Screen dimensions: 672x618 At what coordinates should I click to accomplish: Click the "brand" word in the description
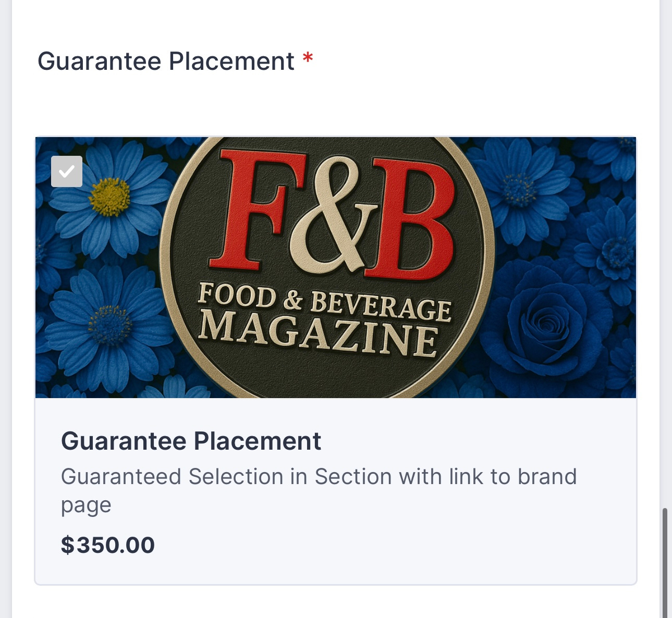[547, 477]
